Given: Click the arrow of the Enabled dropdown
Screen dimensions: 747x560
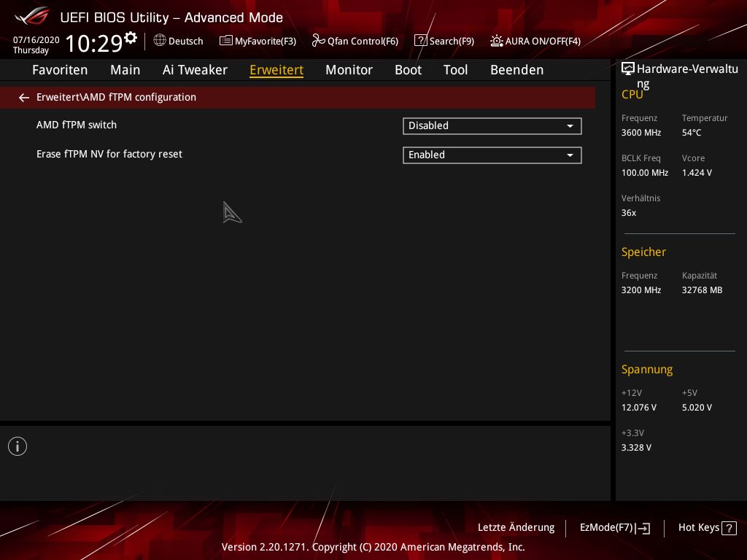Looking at the screenshot, I should [570, 155].
